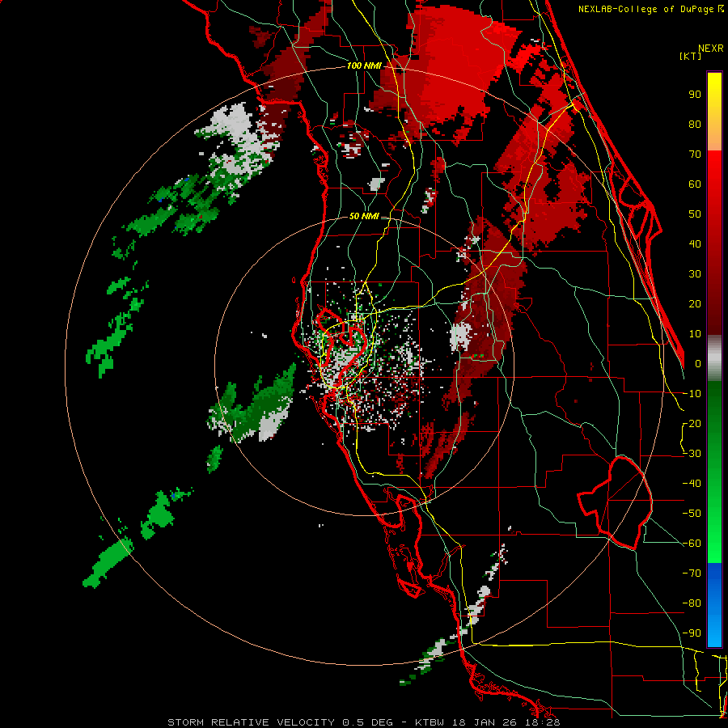Click the NEXLAB-College of DuPage title text
Viewport: 728px width, 728px height.
[x=650, y=9]
